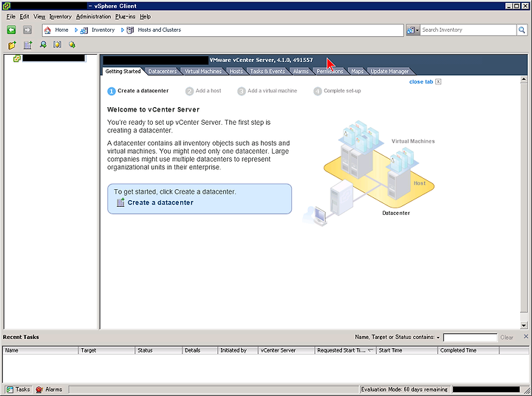The height and width of the screenshot is (396, 532).
Task: Click step 1 Create a datacenter
Action: coord(138,91)
